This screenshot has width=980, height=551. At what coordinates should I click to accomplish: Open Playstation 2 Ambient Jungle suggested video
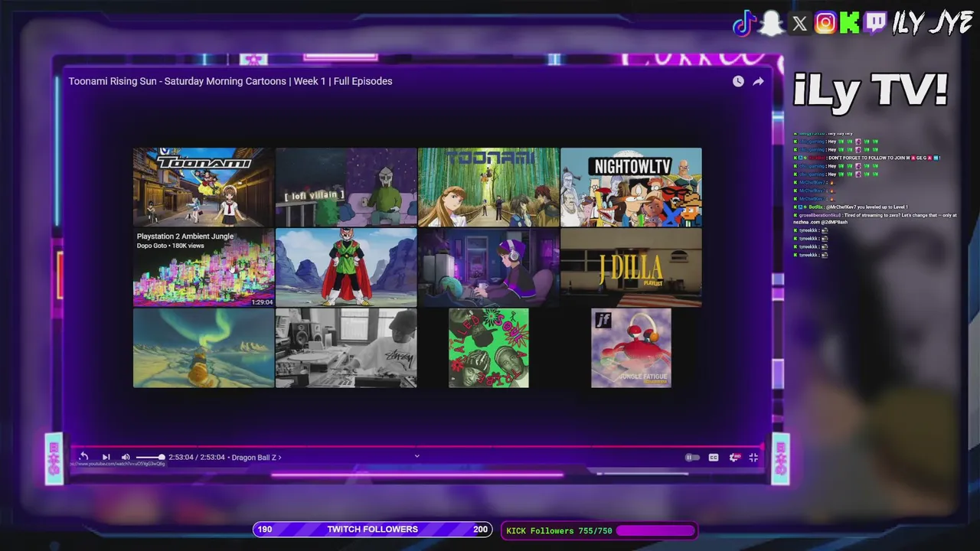(204, 268)
